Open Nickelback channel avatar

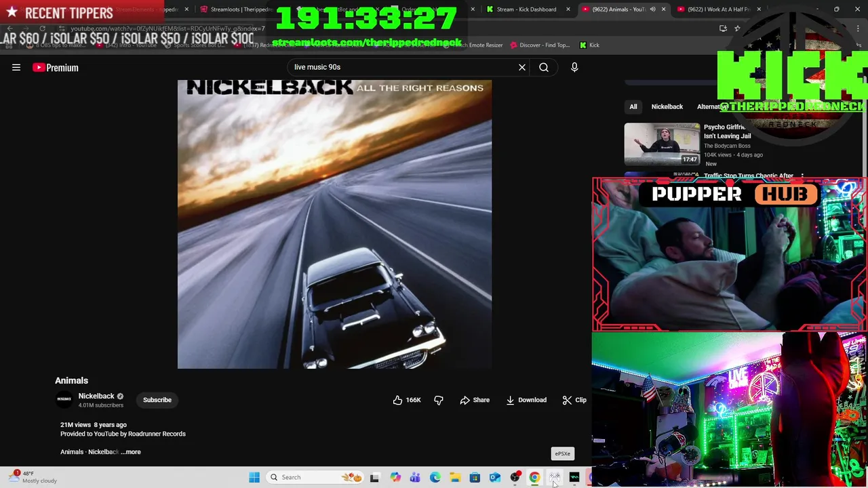click(64, 400)
